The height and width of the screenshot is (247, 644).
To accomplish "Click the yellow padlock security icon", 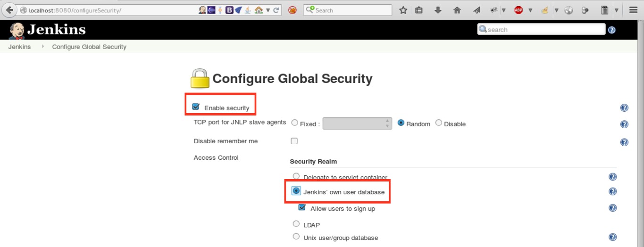I will tap(200, 79).
